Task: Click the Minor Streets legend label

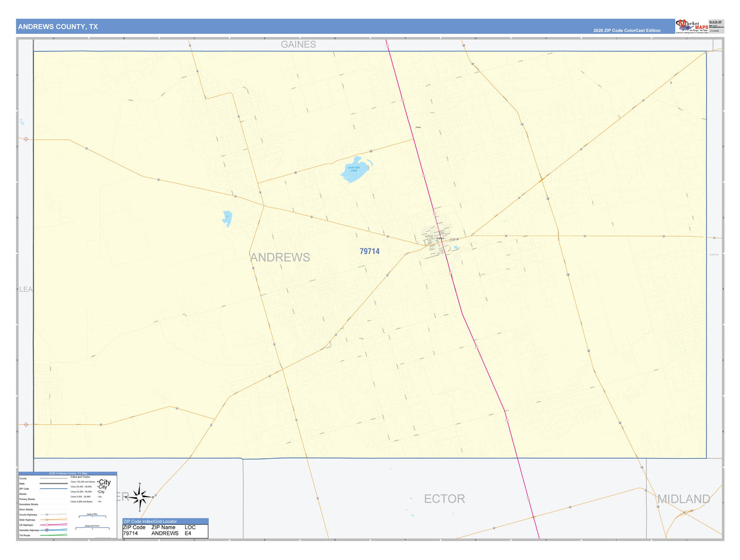Action: pyautogui.click(x=26, y=509)
